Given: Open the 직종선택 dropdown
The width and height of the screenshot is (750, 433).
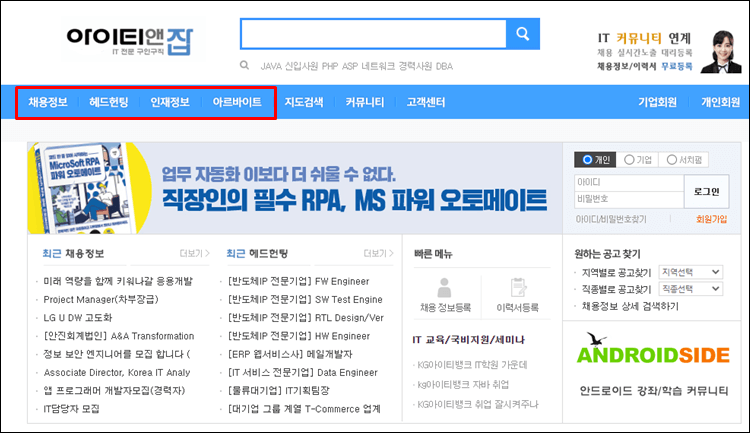Looking at the screenshot, I should (690, 289).
